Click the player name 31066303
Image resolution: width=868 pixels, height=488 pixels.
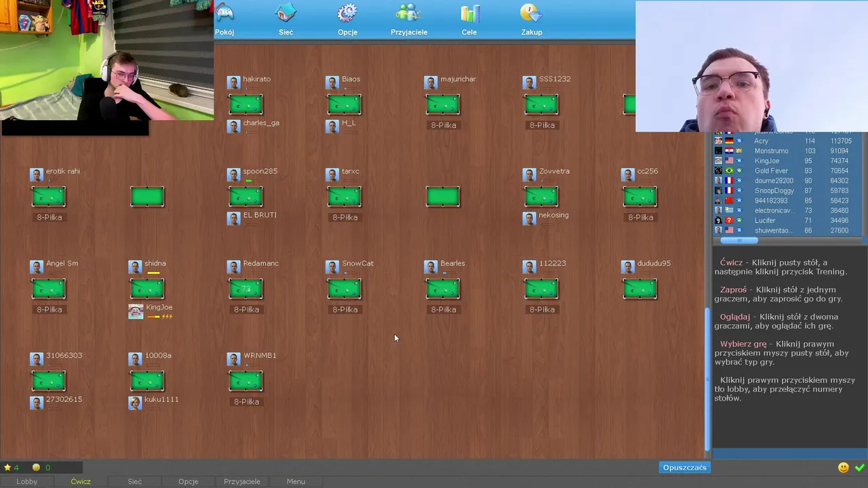click(64, 356)
